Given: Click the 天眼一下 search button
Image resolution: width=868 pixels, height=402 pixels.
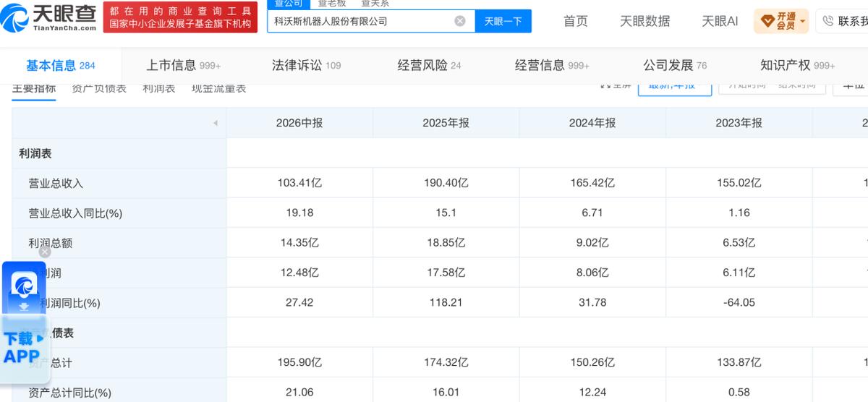Looking at the screenshot, I should pyautogui.click(x=503, y=21).
